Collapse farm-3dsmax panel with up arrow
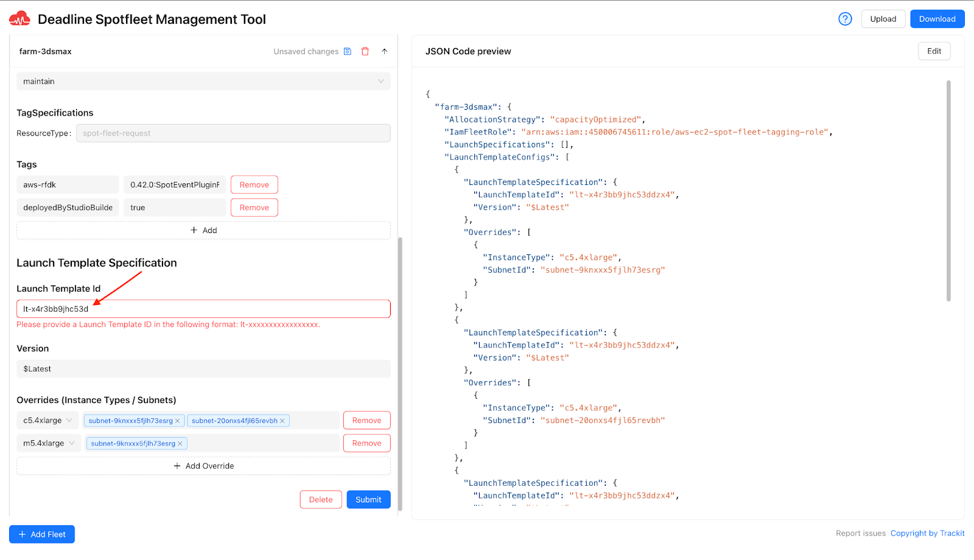This screenshot has height=560, width=974. [385, 51]
